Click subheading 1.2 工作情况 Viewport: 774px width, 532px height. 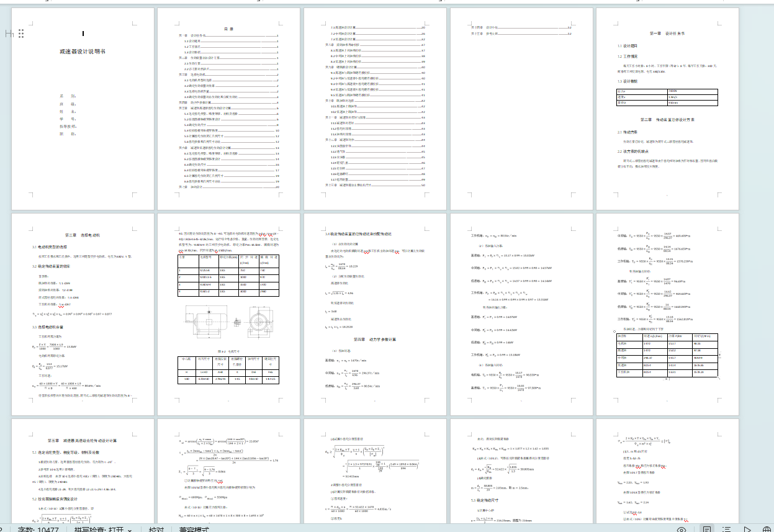(628, 56)
